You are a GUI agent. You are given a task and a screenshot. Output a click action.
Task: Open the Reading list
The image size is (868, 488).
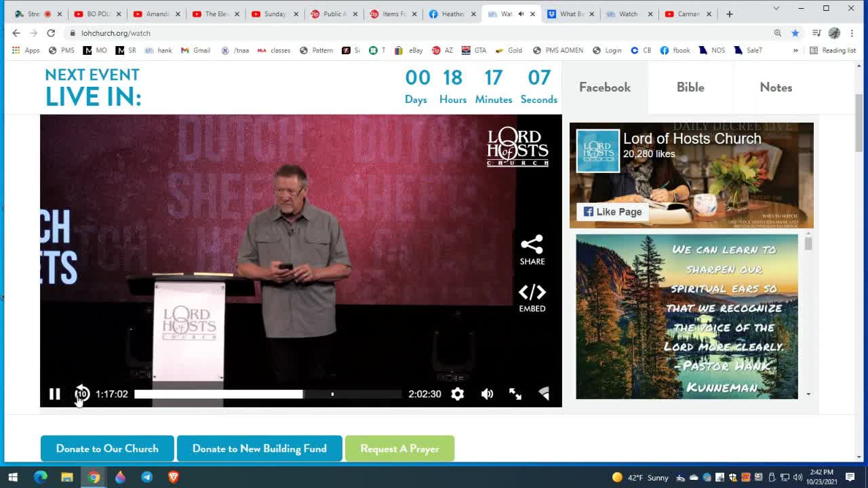(x=833, y=50)
